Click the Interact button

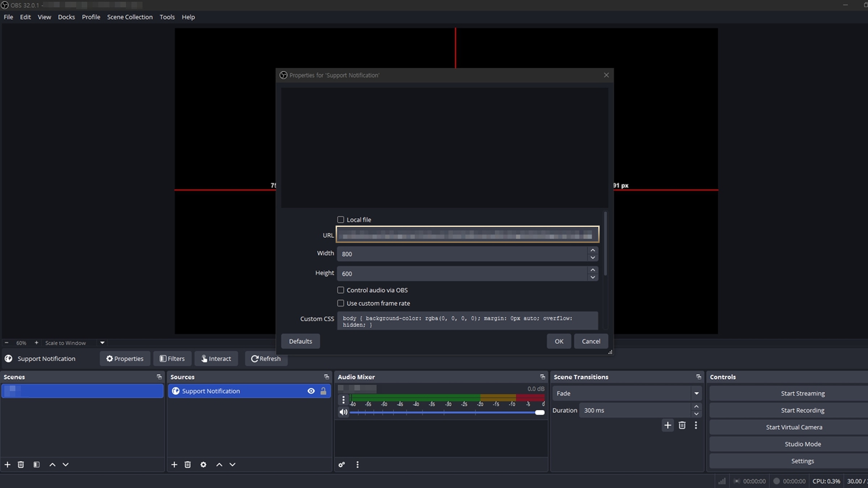tap(216, 359)
